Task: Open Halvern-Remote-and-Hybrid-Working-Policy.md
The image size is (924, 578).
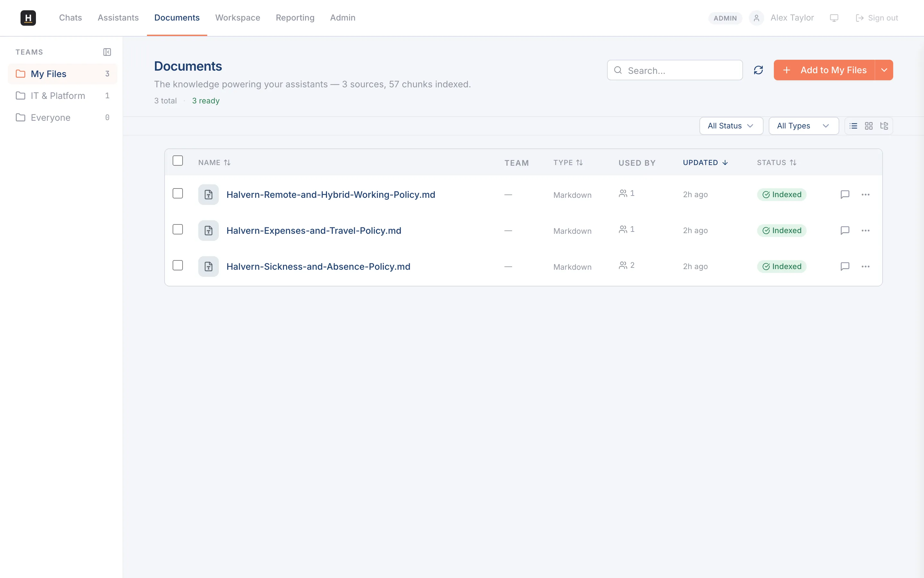Action: click(x=331, y=195)
